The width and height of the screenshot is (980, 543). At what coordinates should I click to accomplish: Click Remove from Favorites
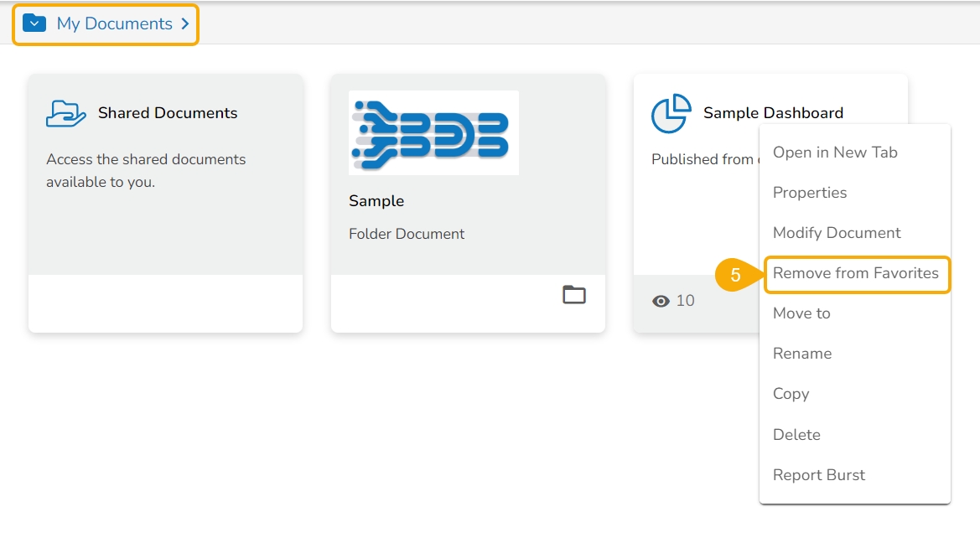pyautogui.click(x=856, y=273)
